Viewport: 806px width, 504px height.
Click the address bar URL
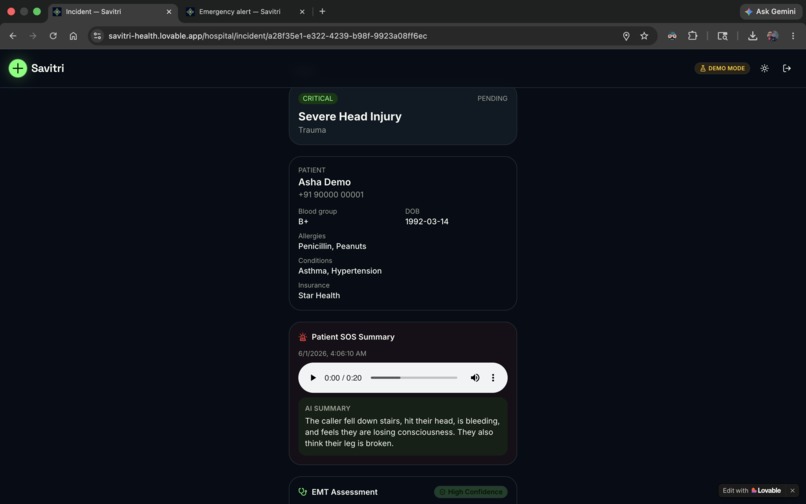[267, 36]
